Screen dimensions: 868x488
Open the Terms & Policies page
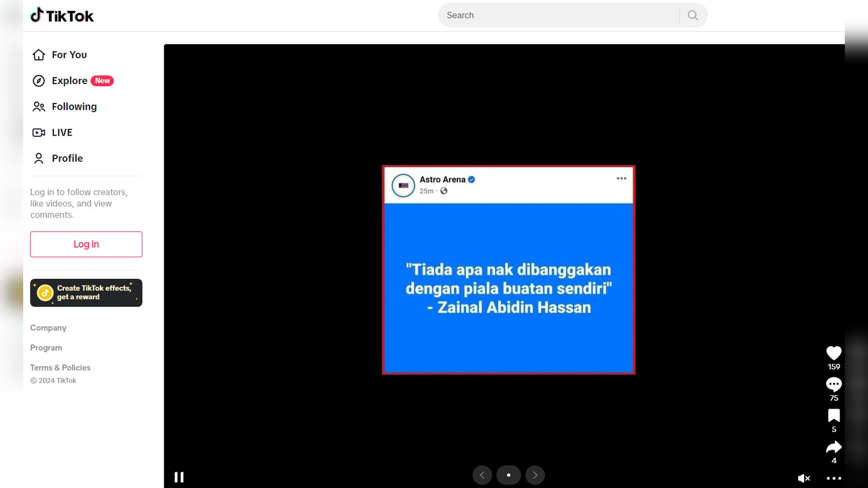(x=60, y=367)
